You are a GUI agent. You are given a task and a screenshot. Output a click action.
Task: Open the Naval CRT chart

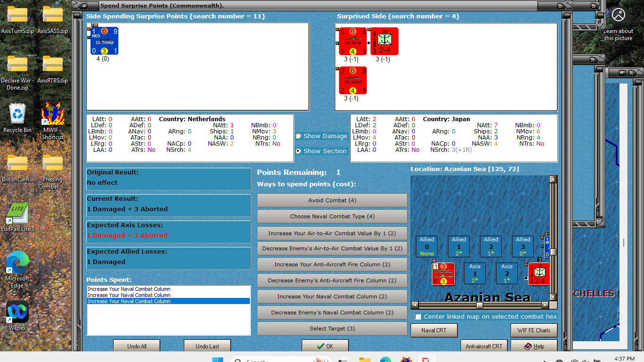[x=434, y=330]
